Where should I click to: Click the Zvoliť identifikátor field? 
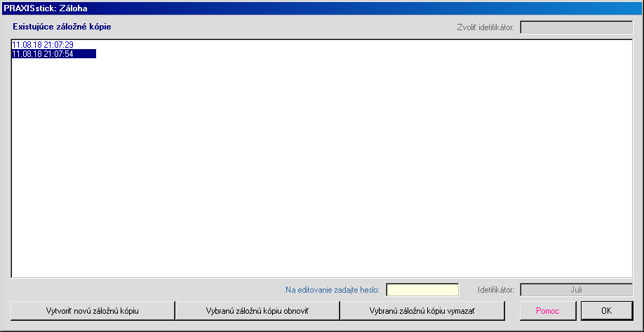click(576, 28)
